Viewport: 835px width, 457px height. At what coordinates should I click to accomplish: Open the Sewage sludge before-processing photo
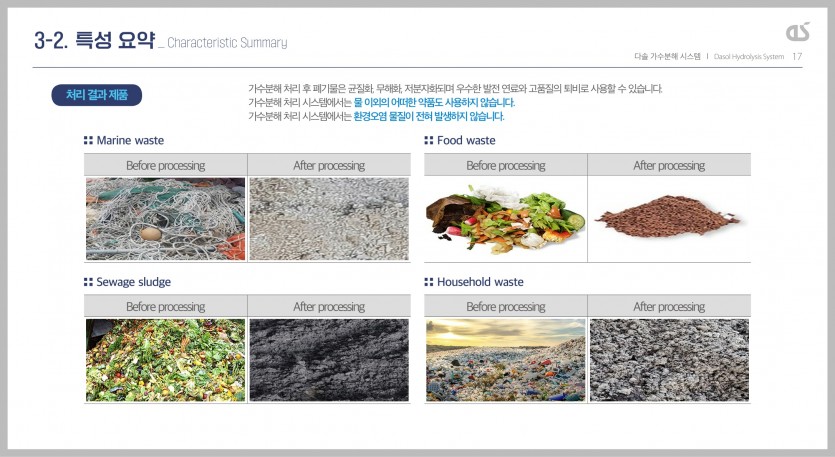pyautogui.click(x=165, y=360)
